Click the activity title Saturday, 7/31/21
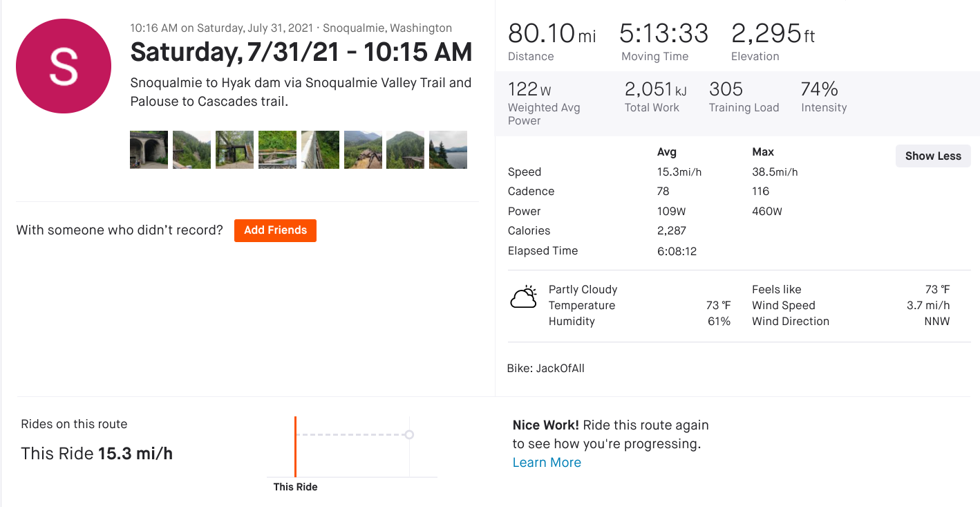 coord(301,52)
